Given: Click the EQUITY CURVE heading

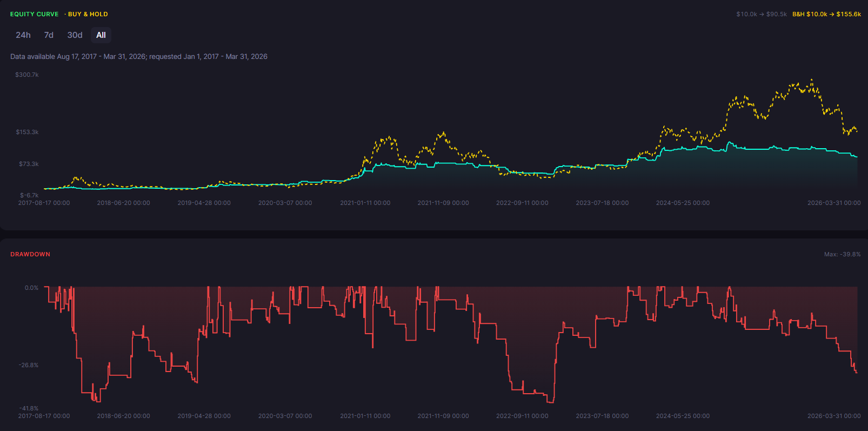Looking at the screenshot, I should (35, 14).
